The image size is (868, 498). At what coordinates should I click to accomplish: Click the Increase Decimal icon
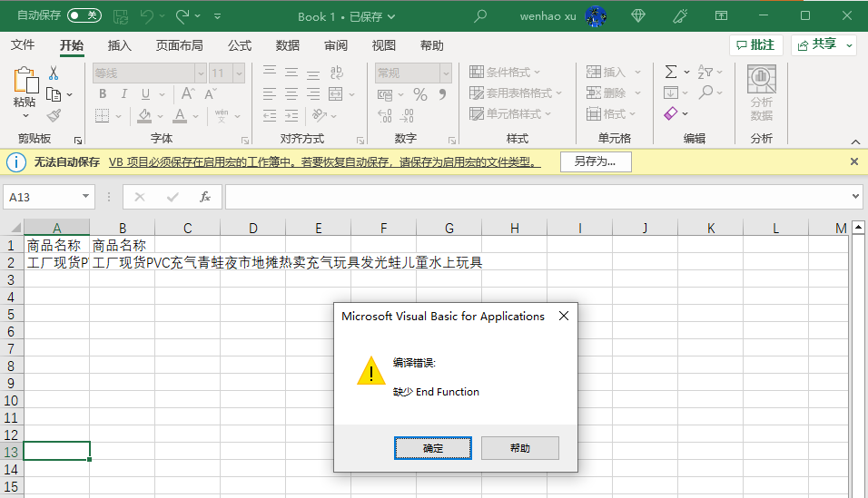385,115
